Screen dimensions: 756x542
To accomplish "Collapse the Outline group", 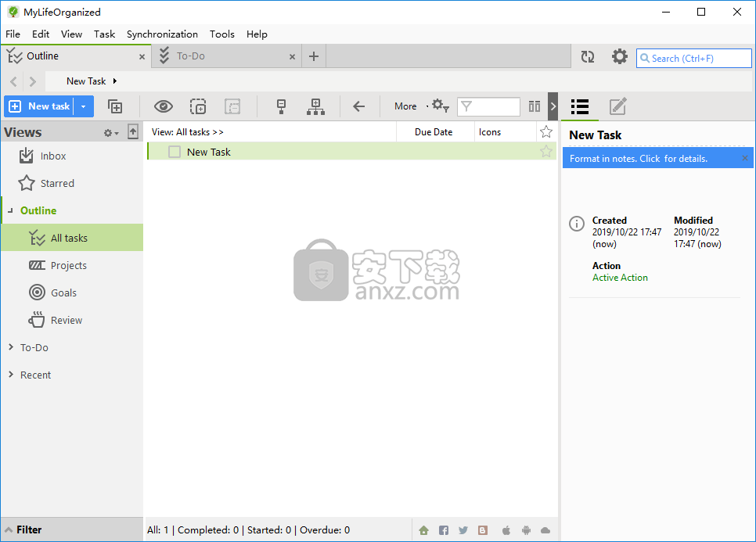I will [10, 210].
